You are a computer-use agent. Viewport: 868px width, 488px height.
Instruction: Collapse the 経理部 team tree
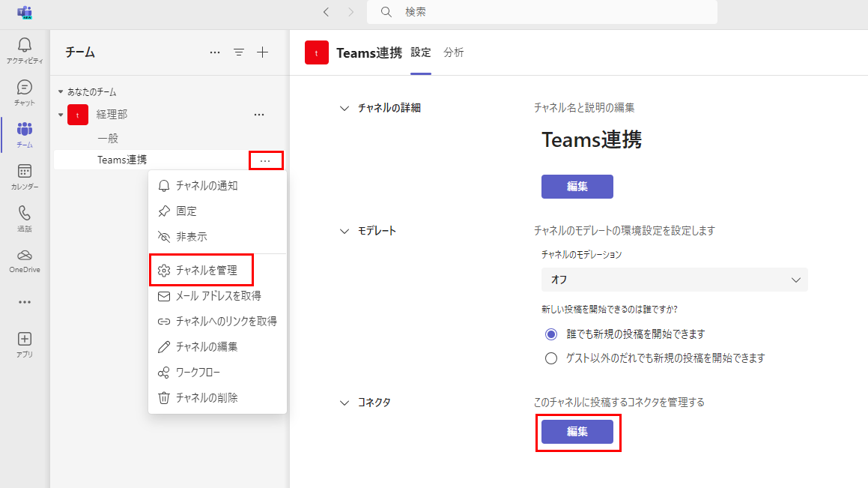[x=61, y=115]
